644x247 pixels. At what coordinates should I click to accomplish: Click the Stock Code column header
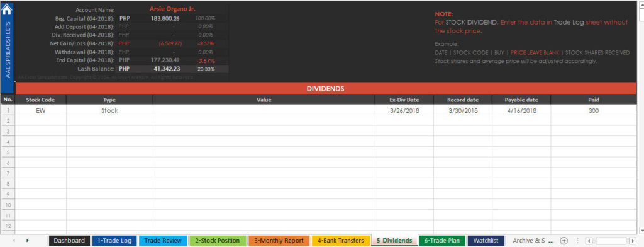[40, 100]
